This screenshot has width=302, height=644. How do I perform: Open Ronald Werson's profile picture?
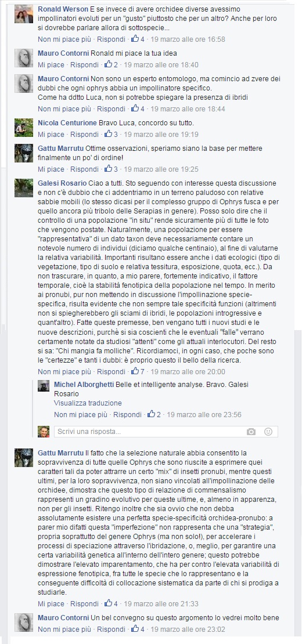pos(24,15)
